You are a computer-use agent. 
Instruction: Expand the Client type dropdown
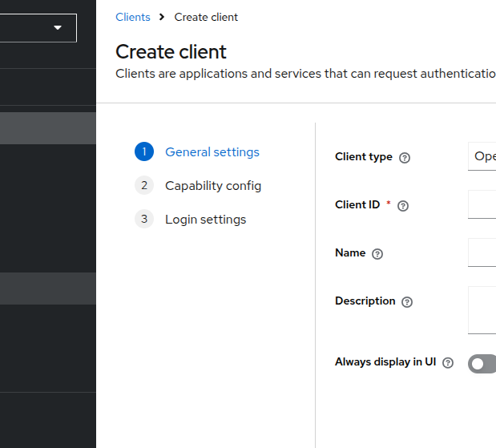tap(482, 156)
